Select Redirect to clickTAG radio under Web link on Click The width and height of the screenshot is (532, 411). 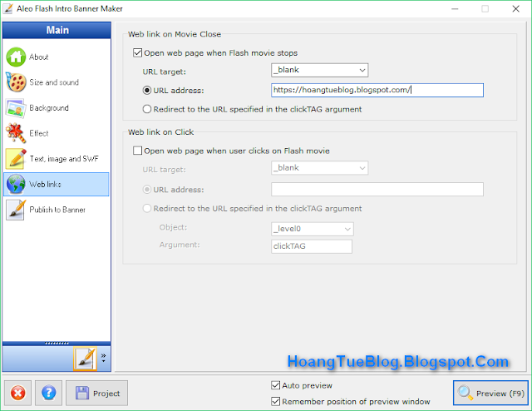[146, 208]
